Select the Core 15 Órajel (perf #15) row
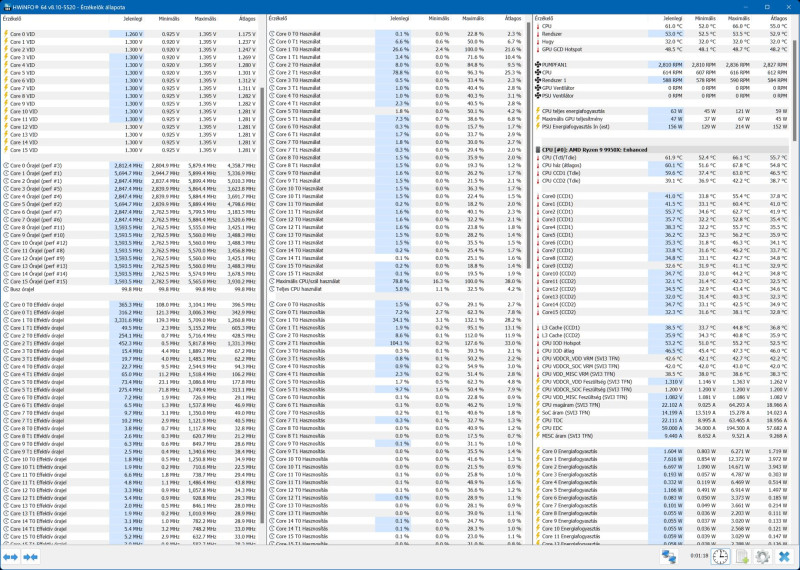The image size is (800, 570). coord(130,281)
